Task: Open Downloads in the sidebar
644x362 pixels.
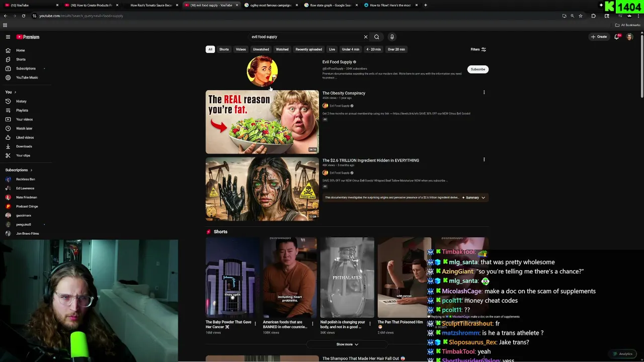Action: tap(24, 146)
